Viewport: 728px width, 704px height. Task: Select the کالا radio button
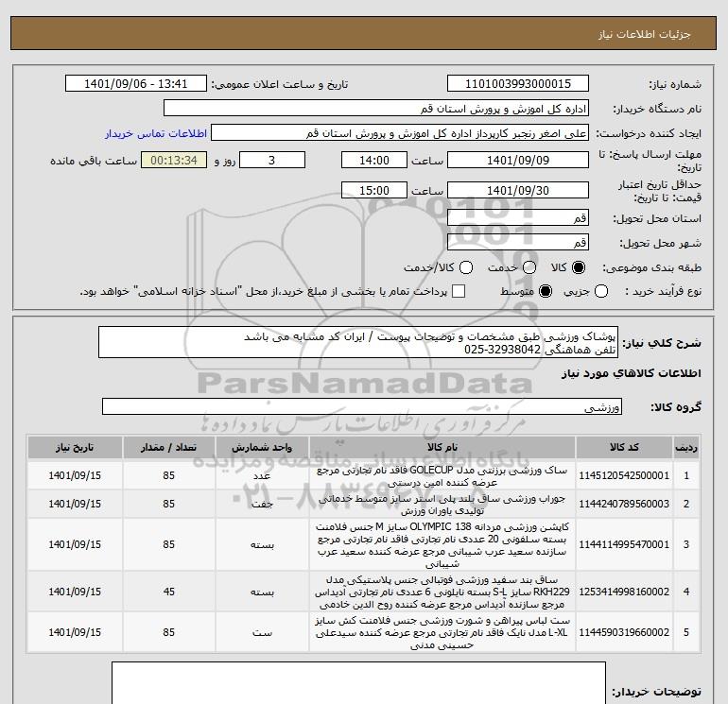pos(579,267)
